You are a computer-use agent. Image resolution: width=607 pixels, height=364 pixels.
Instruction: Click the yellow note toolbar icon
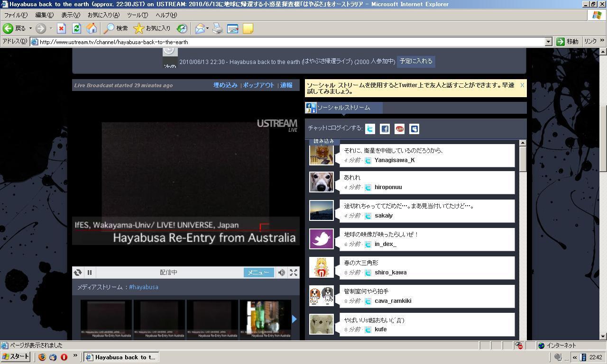coord(248,28)
